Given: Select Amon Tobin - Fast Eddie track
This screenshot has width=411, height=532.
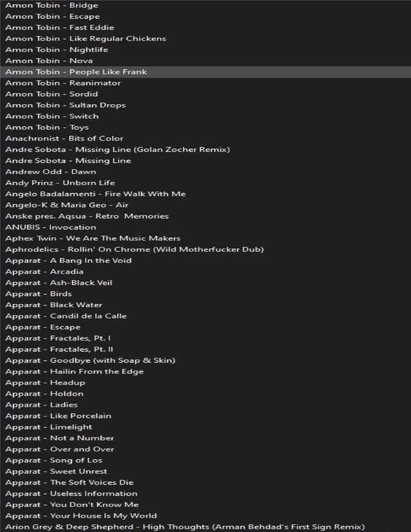Looking at the screenshot, I should coord(60,28).
